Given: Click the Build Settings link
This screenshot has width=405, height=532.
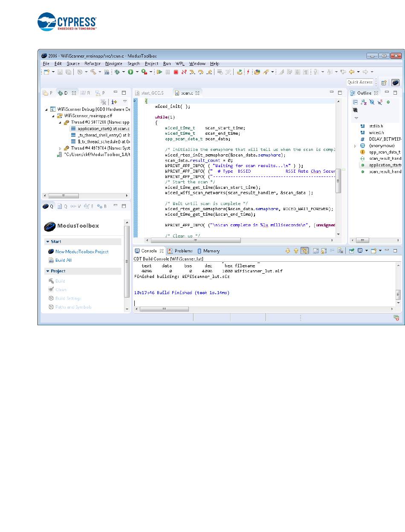Looking at the screenshot, I should tap(68, 298).
